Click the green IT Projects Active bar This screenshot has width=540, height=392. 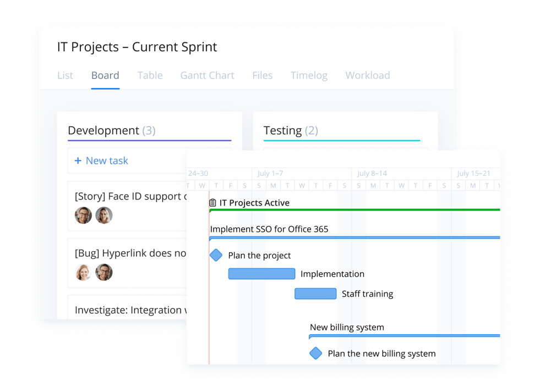point(354,210)
